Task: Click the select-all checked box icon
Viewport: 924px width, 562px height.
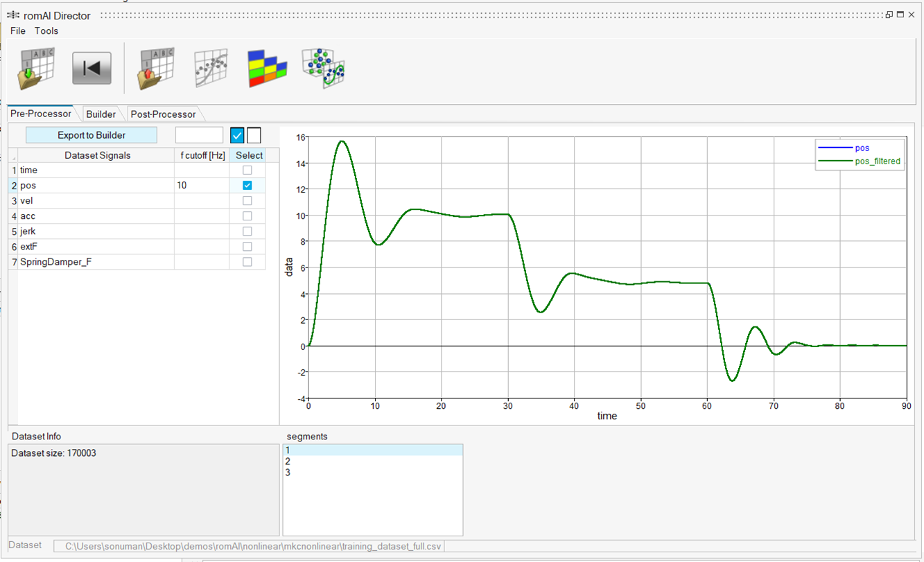Action: [237, 135]
